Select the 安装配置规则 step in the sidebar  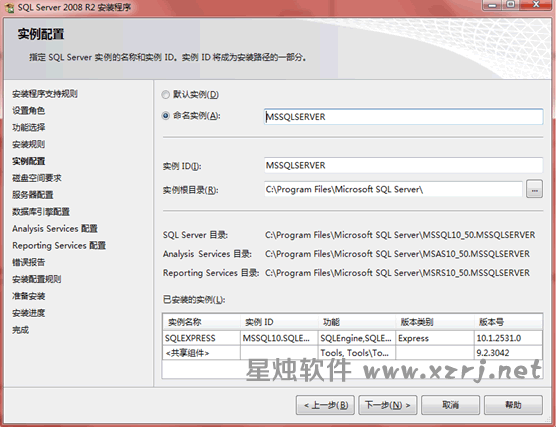tap(37, 279)
